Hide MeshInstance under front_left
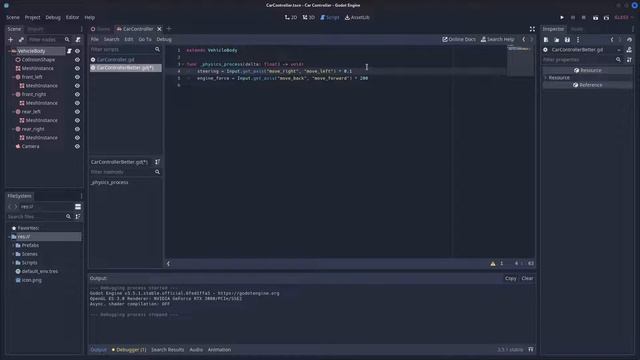Screen dimensions: 640x360 coord(77,86)
